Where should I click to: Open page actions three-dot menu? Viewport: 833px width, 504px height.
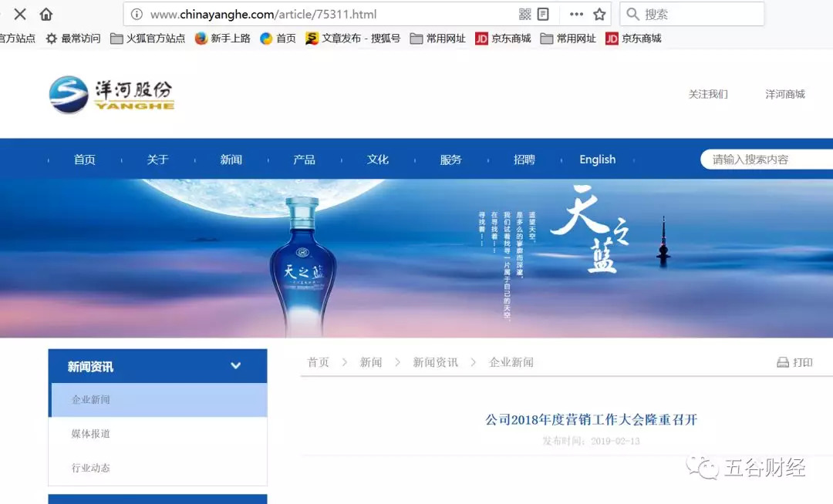tap(576, 15)
